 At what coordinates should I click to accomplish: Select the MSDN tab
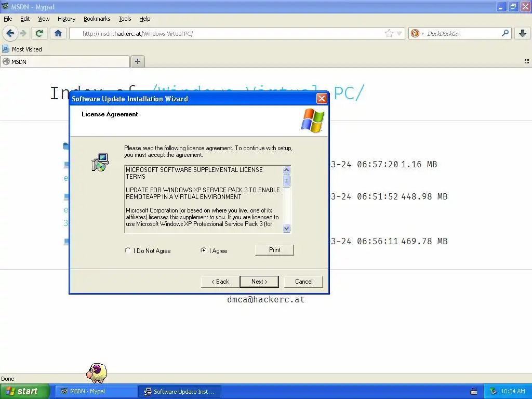(65, 61)
